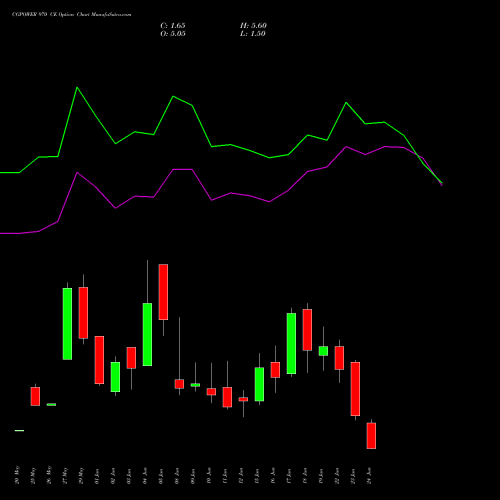Click the '29 May' date label
The width and height of the screenshot is (500, 500).
81,475
